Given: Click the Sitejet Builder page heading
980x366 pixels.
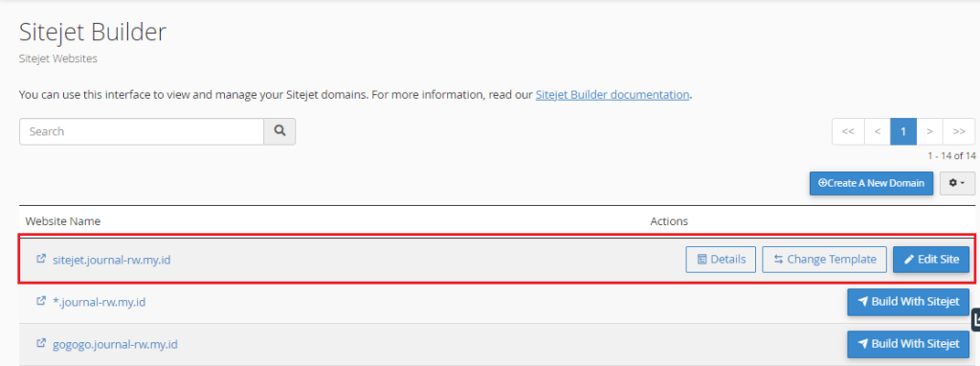Looking at the screenshot, I should (x=93, y=32).
